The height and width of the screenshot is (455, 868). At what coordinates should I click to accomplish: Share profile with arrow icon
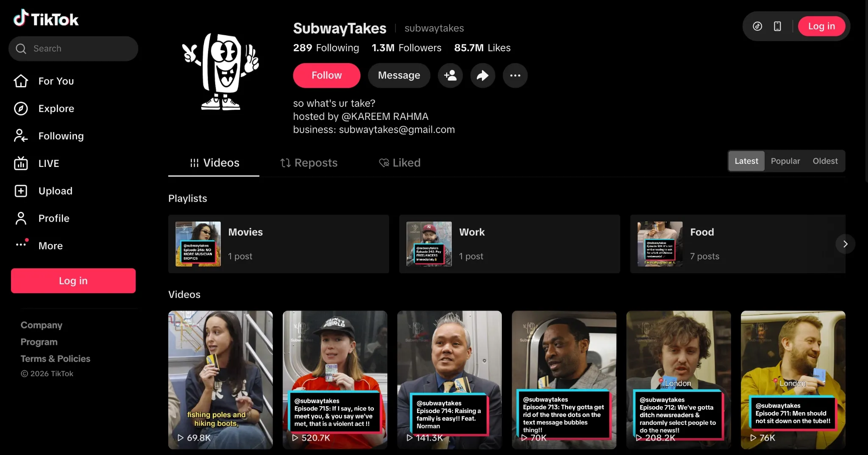(x=483, y=75)
